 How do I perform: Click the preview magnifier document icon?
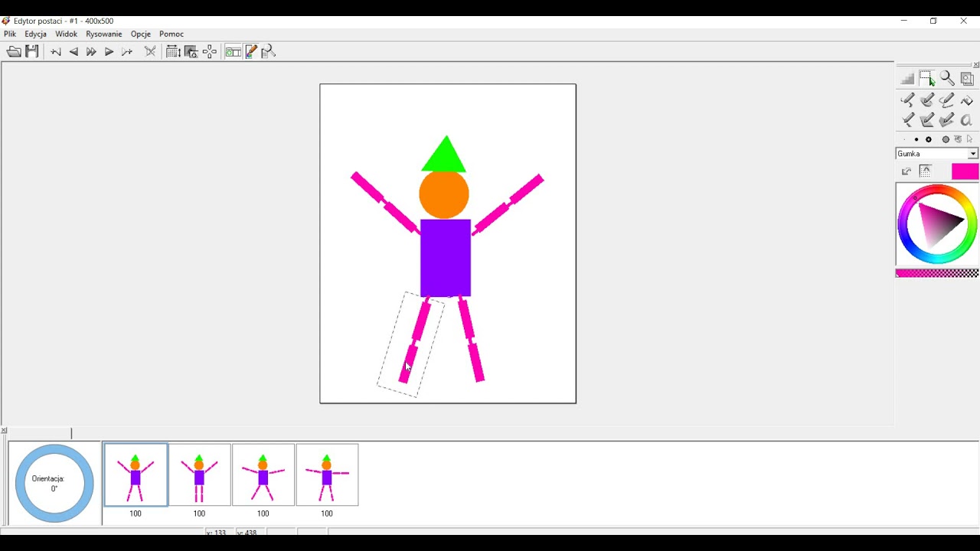(x=269, y=51)
